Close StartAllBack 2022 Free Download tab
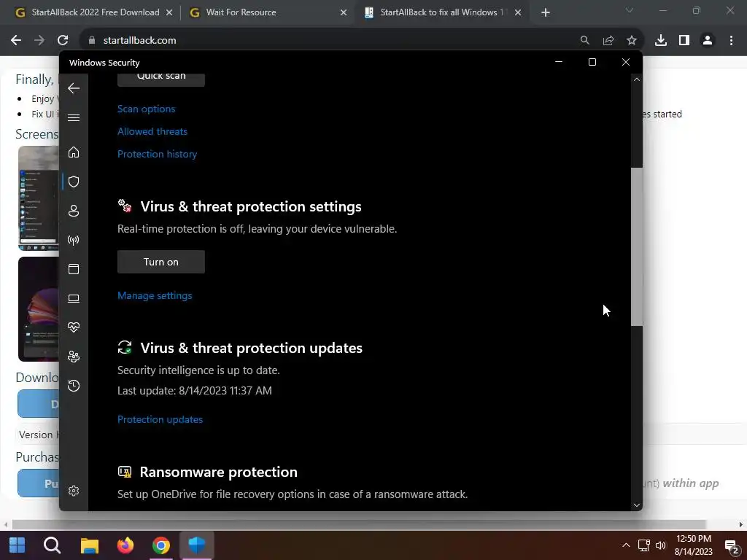 click(169, 13)
